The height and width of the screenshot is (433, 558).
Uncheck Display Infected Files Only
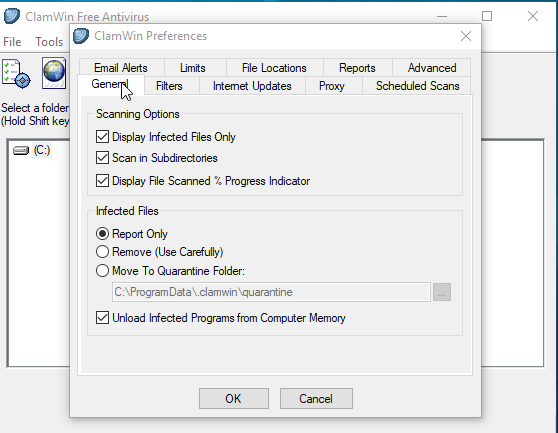click(x=102, y=137)
